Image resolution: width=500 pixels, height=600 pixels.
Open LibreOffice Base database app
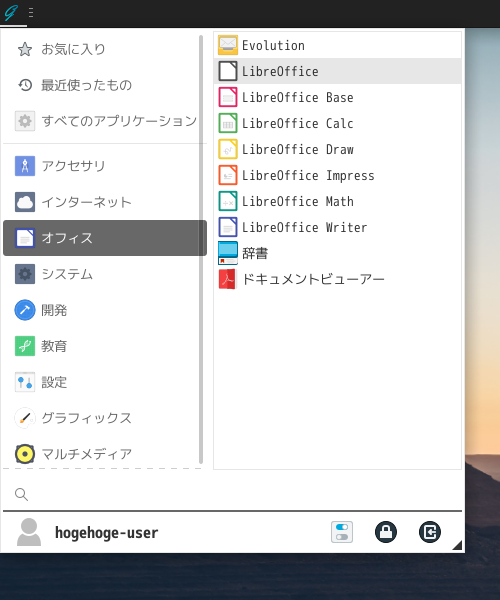(337, 97)
